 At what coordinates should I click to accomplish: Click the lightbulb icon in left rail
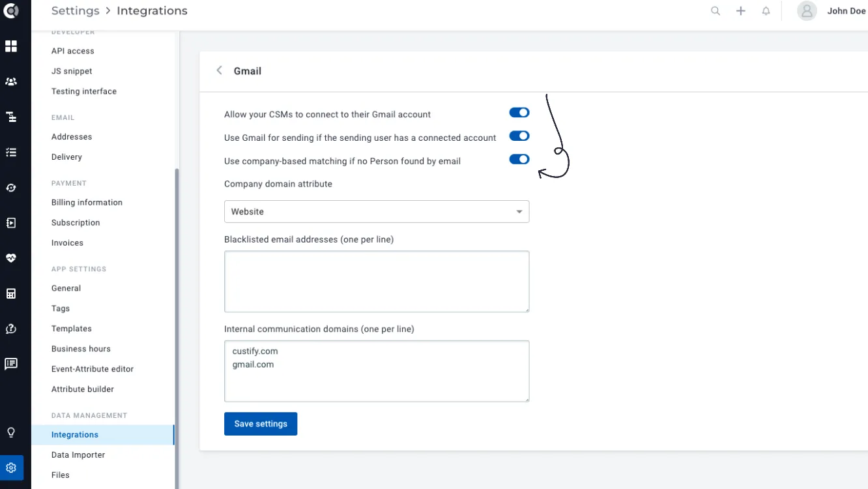(11, 432)
